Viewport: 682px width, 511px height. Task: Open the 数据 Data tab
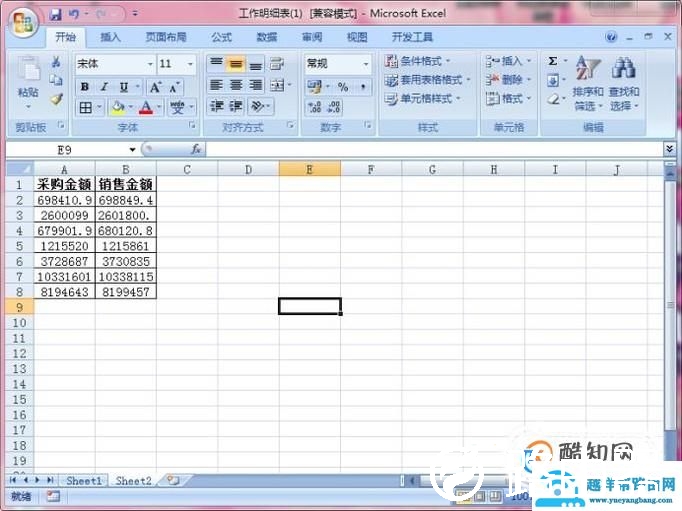[x=267, y=37]
